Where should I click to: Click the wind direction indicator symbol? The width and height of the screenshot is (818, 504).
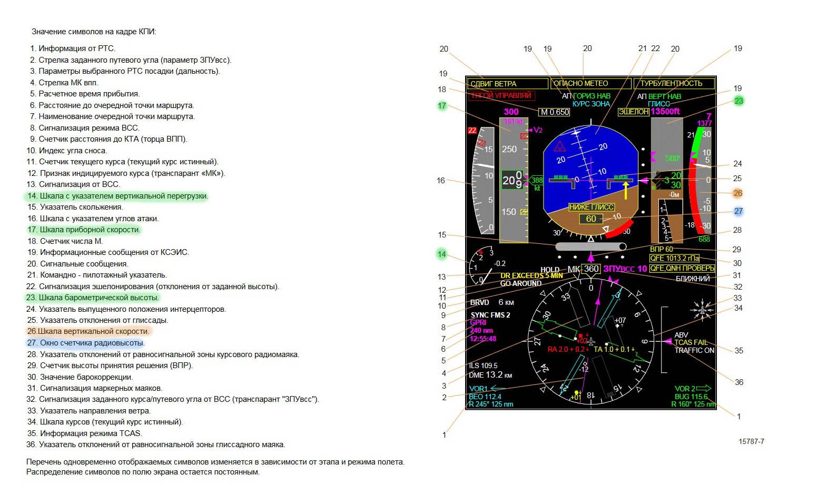coord(703,311)
